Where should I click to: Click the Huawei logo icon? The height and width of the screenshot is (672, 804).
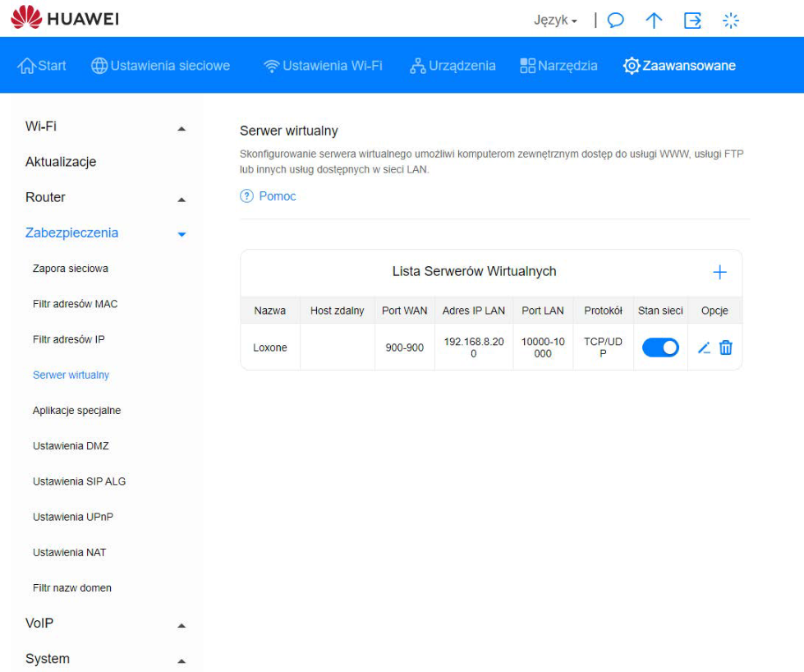25,18
